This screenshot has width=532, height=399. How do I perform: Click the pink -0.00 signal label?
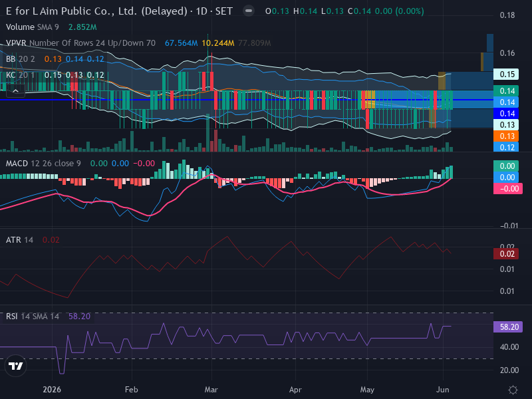coord(508,189)
